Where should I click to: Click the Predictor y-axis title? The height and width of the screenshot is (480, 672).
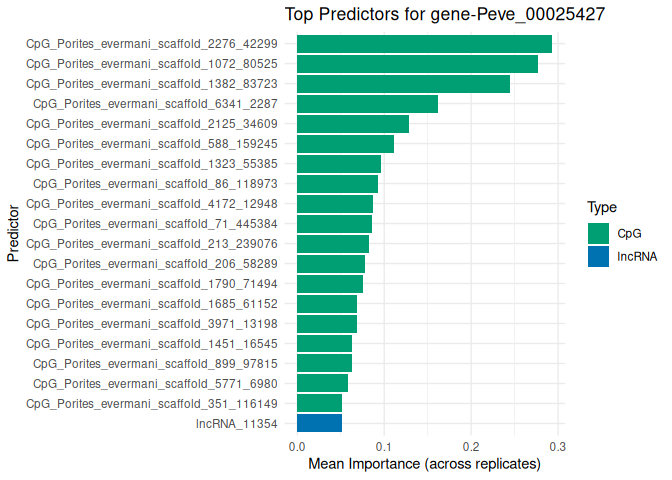click(13, 234)
